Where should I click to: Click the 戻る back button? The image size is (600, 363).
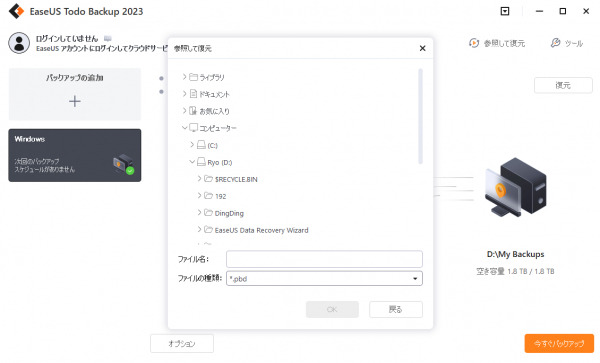pyautogui.click(x=396, y=309)
